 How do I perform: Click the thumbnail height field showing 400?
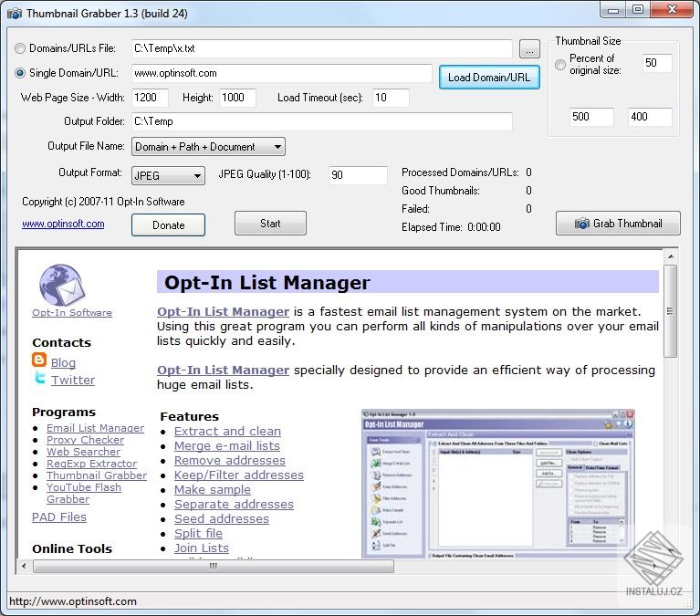pos(650,117)
